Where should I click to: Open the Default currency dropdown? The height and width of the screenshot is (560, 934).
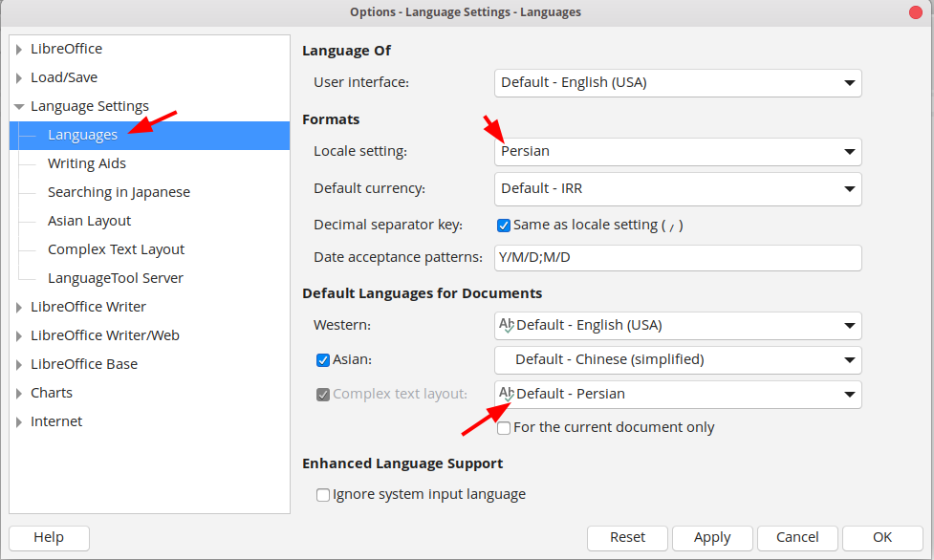(678, 189)
